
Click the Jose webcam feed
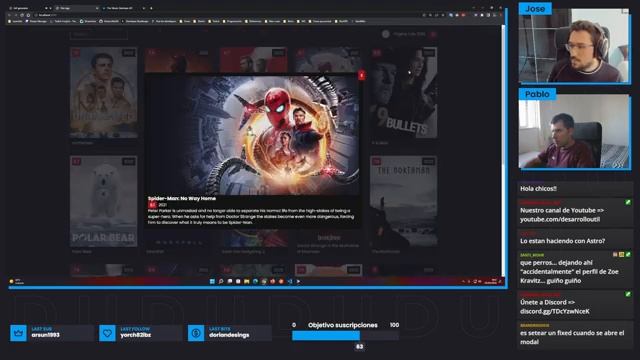coord(574,45)
